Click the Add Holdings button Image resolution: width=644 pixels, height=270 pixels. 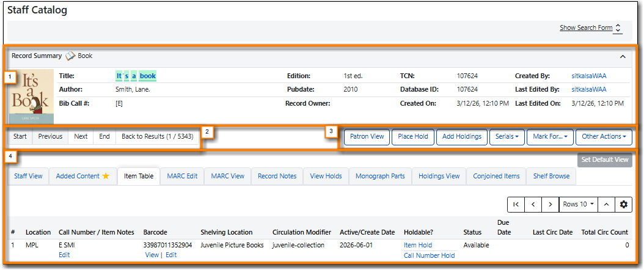coord(462,137)
